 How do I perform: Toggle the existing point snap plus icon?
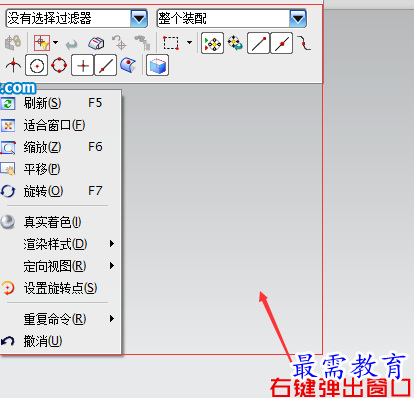click(82, 66)
